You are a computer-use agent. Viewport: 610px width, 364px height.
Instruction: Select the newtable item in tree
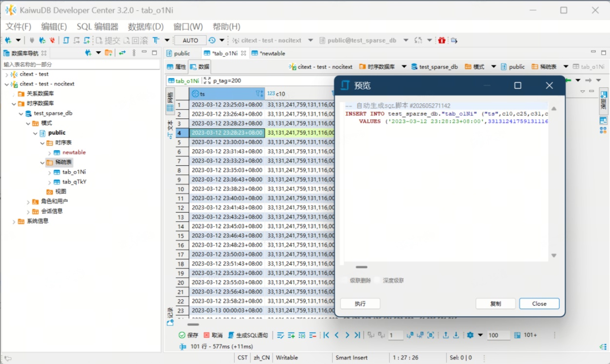74,153
